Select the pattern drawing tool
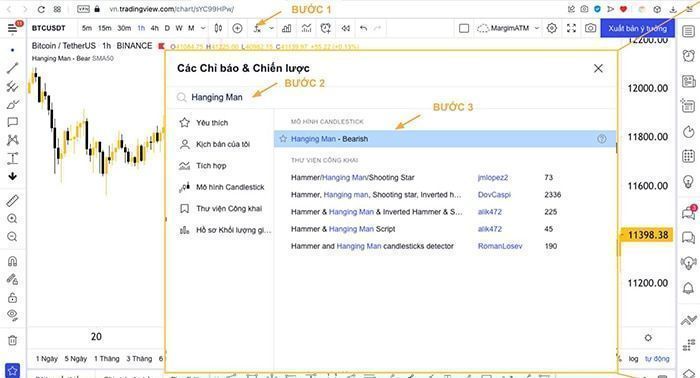The height and width of the screenshot is (378, 700). point(12,140)
